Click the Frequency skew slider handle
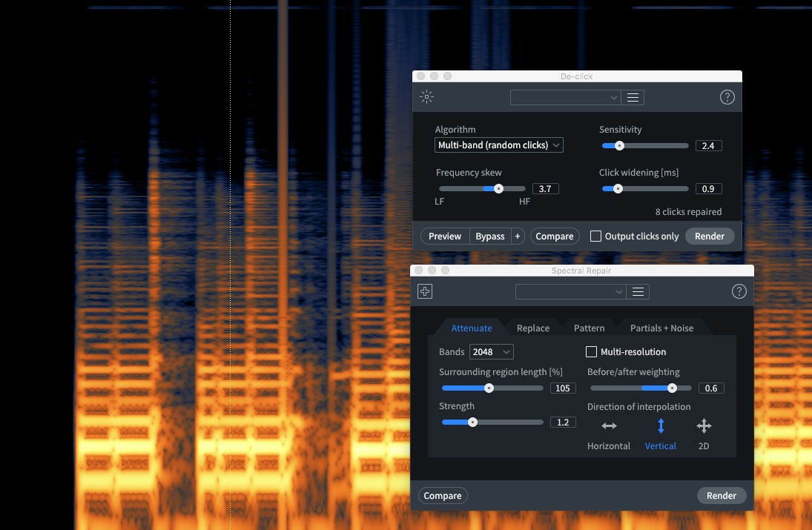812x530 pixels. [x=498, y=189]
